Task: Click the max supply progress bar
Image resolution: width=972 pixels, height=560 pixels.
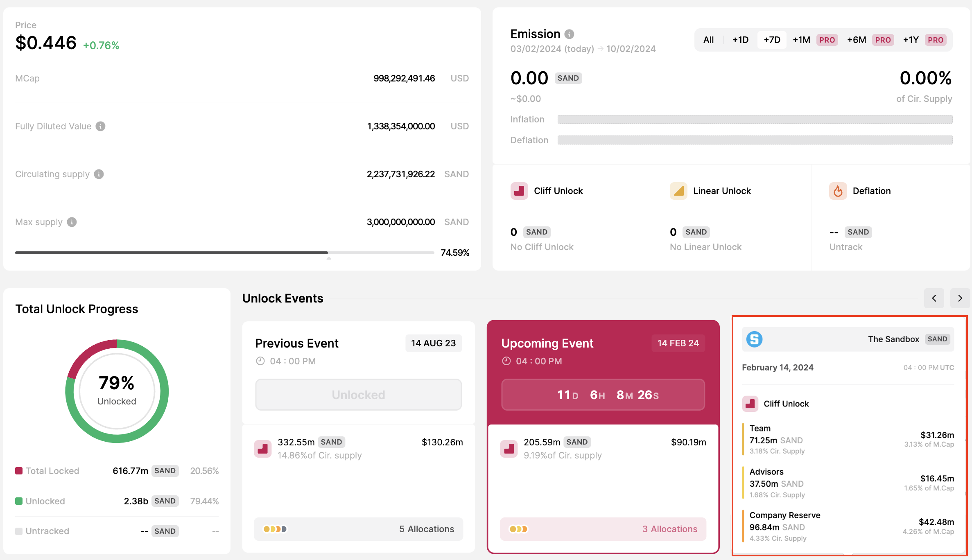Action: [224, 253]
